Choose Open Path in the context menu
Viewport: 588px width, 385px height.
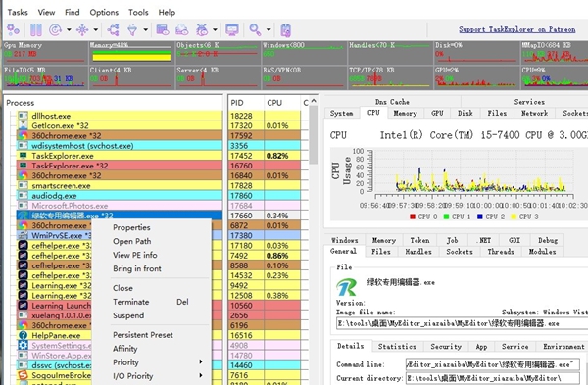click(x=131, y=241)
